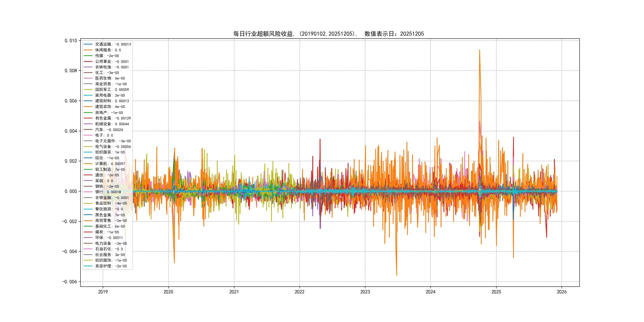The height and width of the screenshot is (322, 644).
Task: Click the 有色金属 red legend swatch
Action: (x=88, y=118)
